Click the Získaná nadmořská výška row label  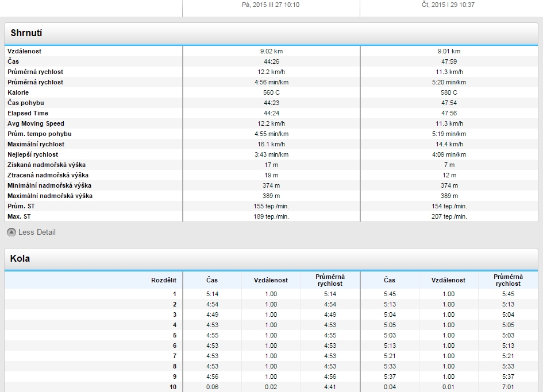tap(47, 165)
